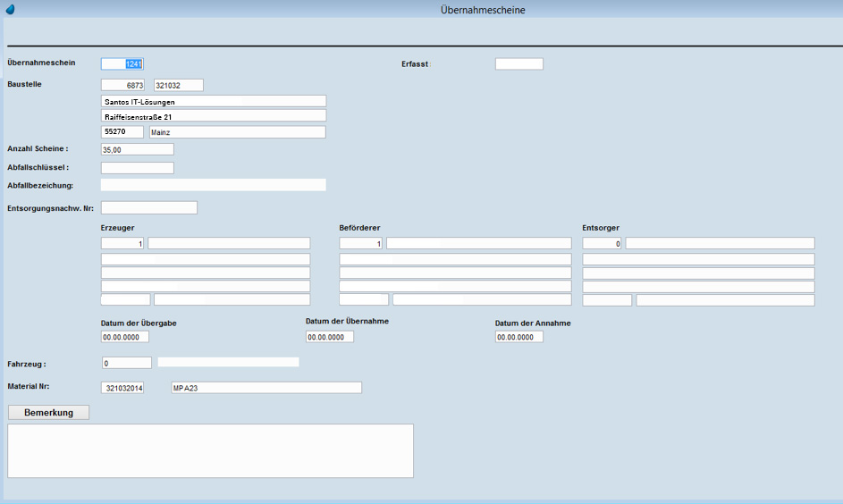Click the Fahrzeug number field
Viewport: 843px width, 504px height.
pos(126,363)
